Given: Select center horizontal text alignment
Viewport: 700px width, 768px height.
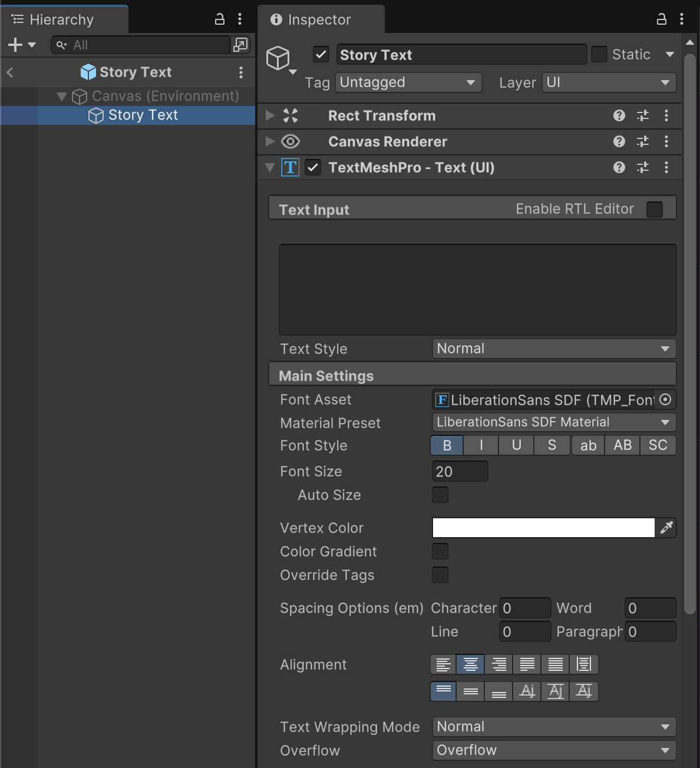Looking at the screenshot, I should tap(471, 664).
